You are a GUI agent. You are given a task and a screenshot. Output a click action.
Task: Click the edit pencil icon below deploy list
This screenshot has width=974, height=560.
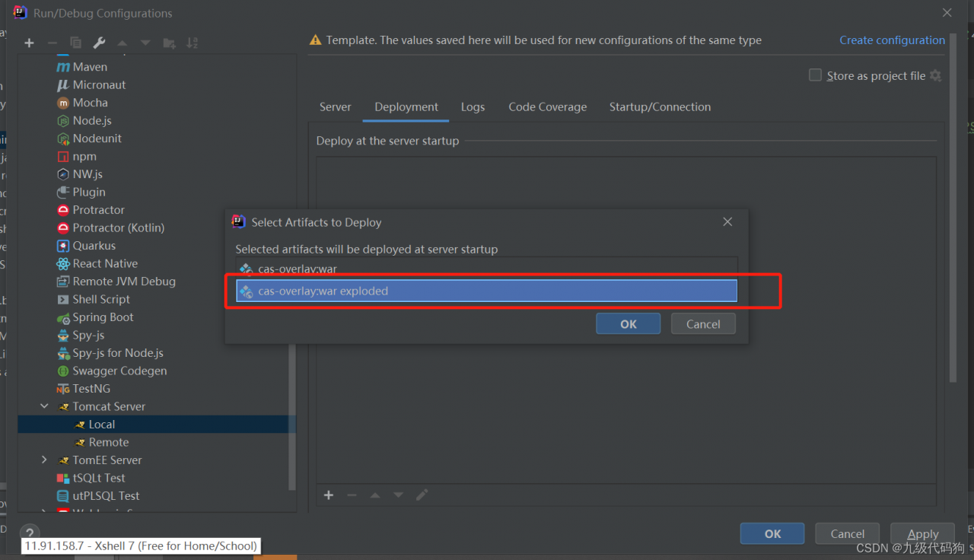(x=422, y=495)
